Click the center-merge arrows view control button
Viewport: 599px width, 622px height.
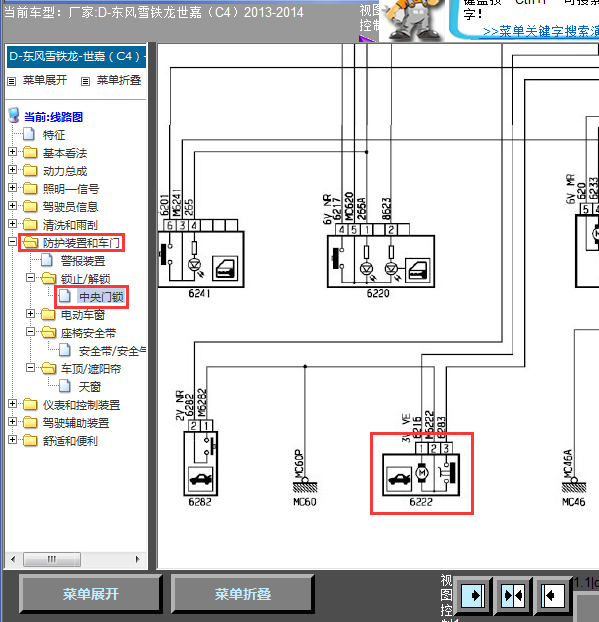point(513,595)
